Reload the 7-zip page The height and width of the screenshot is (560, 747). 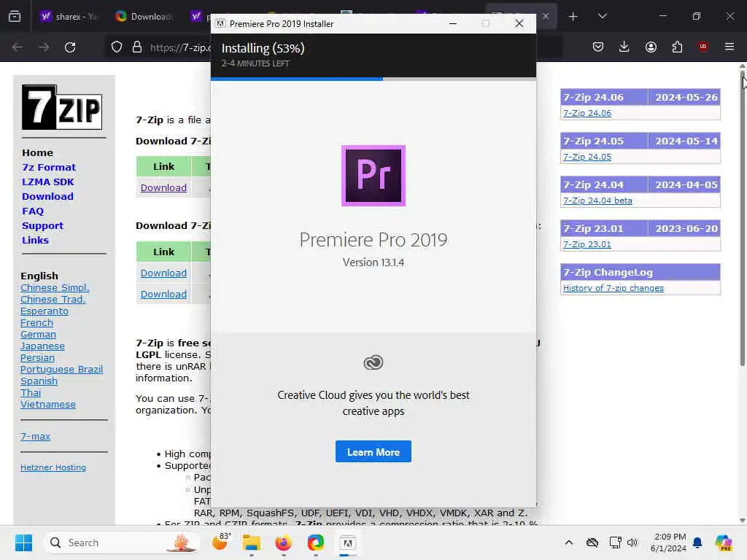pos(70,47)
